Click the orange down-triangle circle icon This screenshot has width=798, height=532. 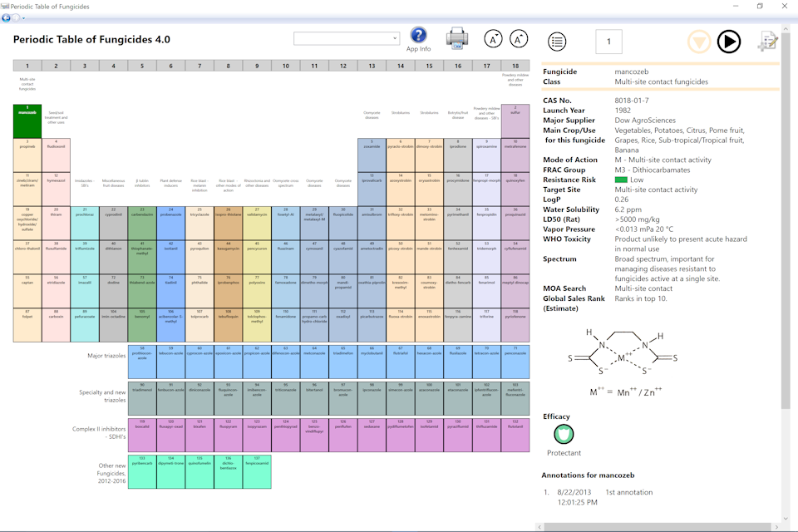coord(699,42)
